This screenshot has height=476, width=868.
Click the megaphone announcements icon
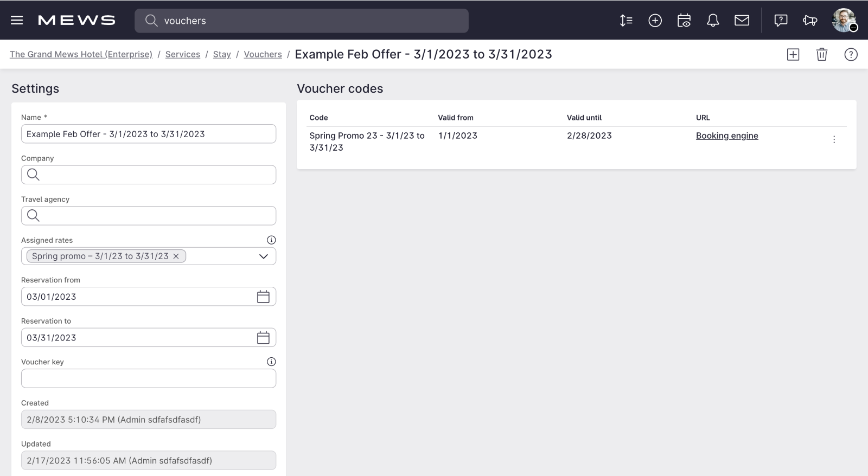tap(810, 21)
